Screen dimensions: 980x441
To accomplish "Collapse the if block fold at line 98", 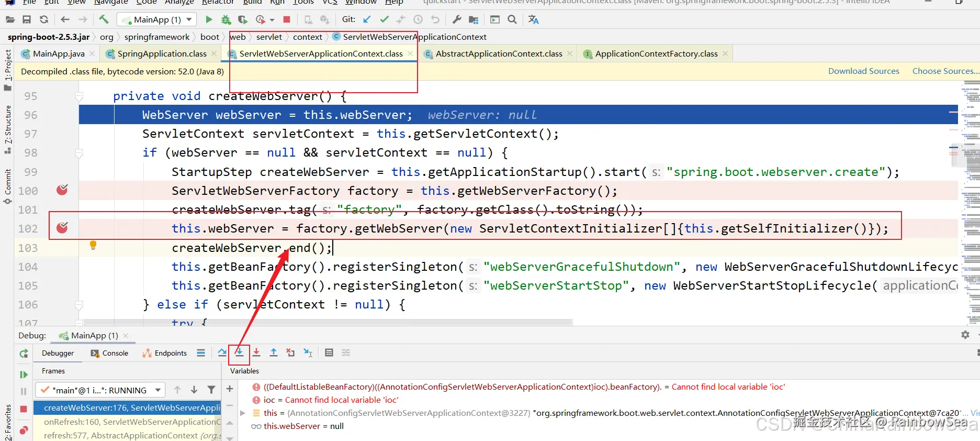I will (x=79, y=153).
